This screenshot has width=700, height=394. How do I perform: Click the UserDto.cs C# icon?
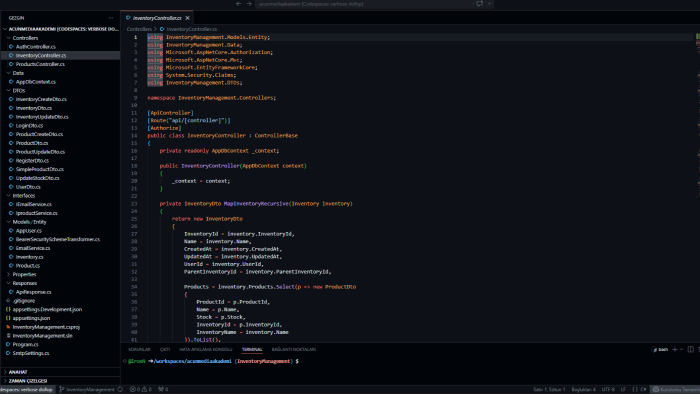pos(11,187)
